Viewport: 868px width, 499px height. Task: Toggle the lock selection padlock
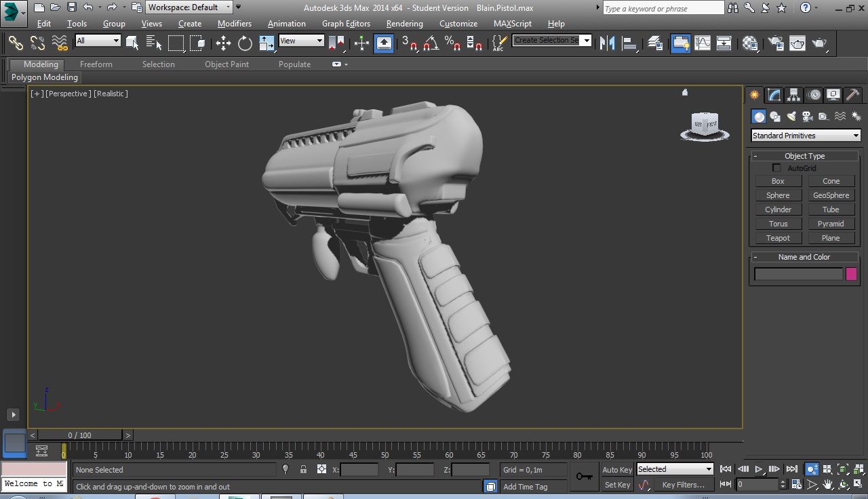pos(303,469)
